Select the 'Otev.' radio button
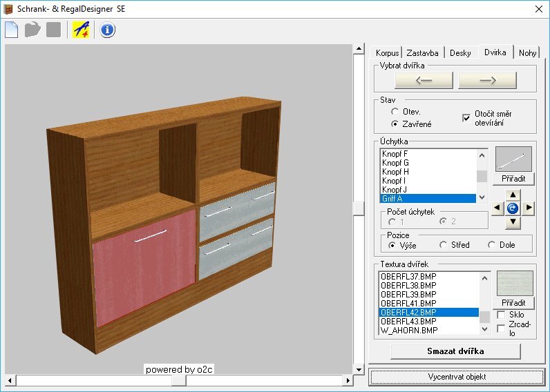550x392 pixels. [395, 112]
